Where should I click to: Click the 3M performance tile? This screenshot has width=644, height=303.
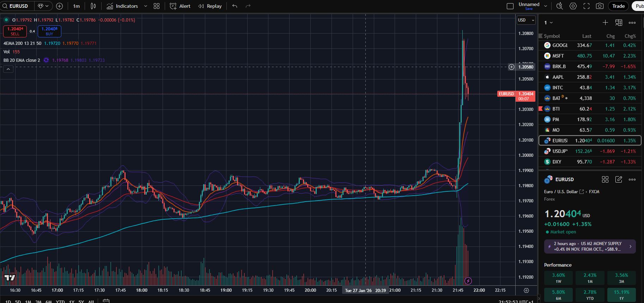[x=621, y=278]
